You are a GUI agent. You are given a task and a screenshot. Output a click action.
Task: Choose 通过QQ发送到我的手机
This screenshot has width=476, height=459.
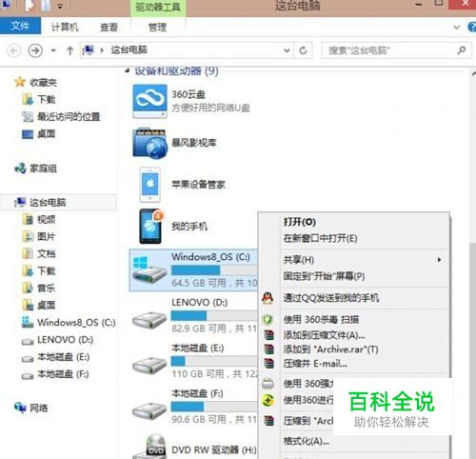click(x=331, y=298)
